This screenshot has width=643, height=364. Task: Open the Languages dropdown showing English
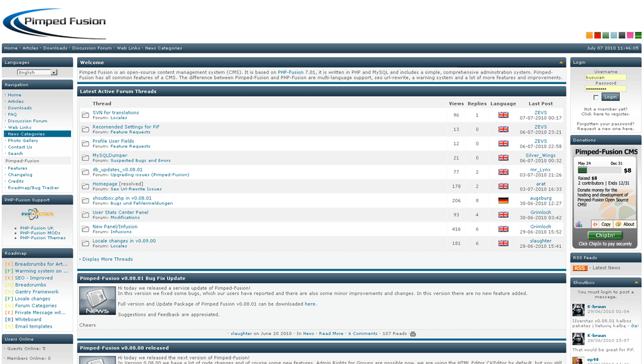pos(37,73)
